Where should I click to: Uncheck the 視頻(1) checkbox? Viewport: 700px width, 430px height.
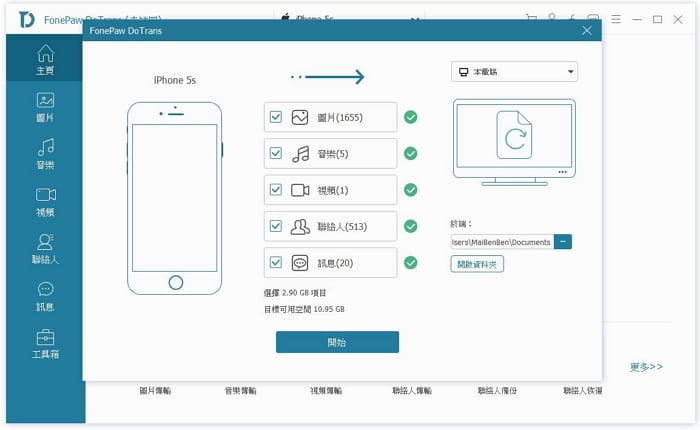click(276, 189)
